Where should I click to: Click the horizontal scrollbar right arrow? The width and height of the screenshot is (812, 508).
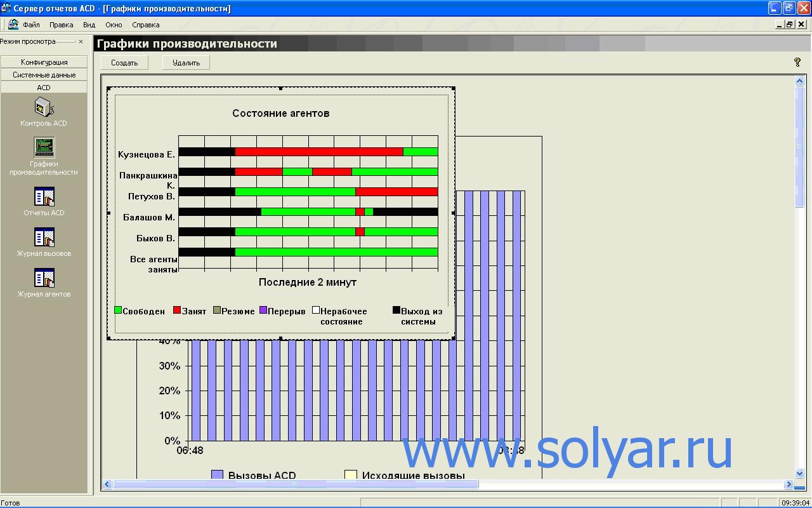click(x=789, y=484)
